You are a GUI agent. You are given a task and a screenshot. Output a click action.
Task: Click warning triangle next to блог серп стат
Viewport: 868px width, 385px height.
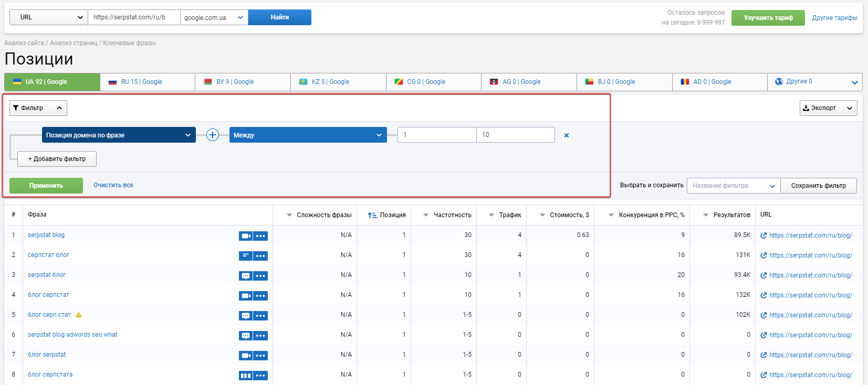click(79, 315)
